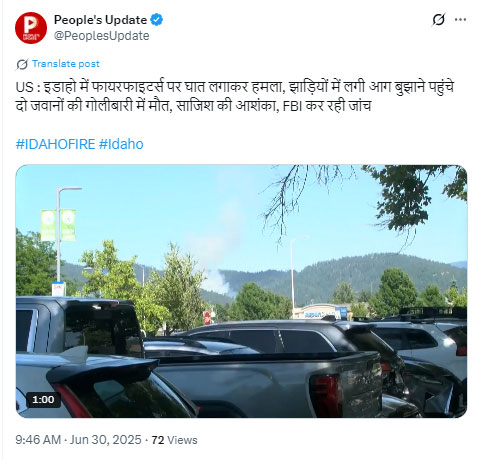The image size is (480, 460).
Task: Click the 72 view count number
Action: point(158,440)
